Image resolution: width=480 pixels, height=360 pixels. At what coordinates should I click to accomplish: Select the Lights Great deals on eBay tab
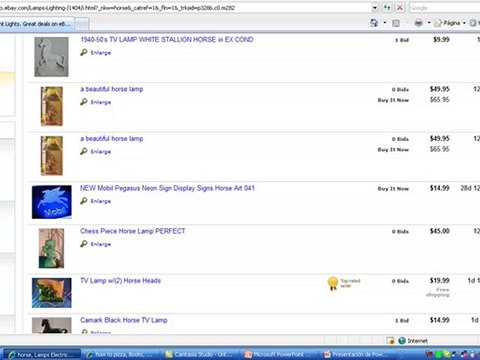[x=36, y=24]
